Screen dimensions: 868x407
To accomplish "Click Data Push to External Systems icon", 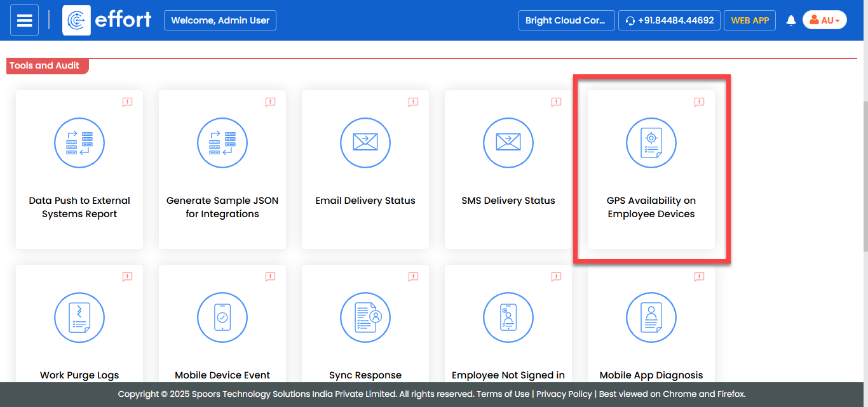I will tap(79, 143).
